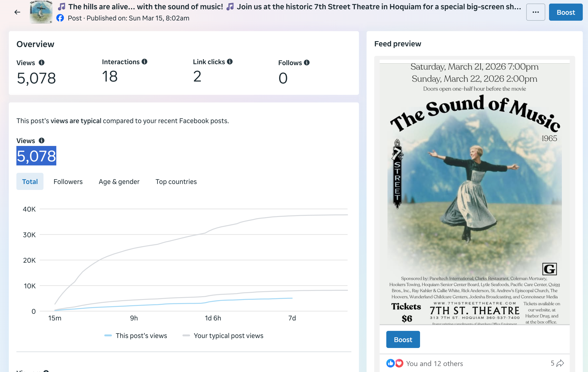Click info icon beside chart Views label
Image resolution: width=588 pixels, height=372 pixels.
click(x=42, y=140)
